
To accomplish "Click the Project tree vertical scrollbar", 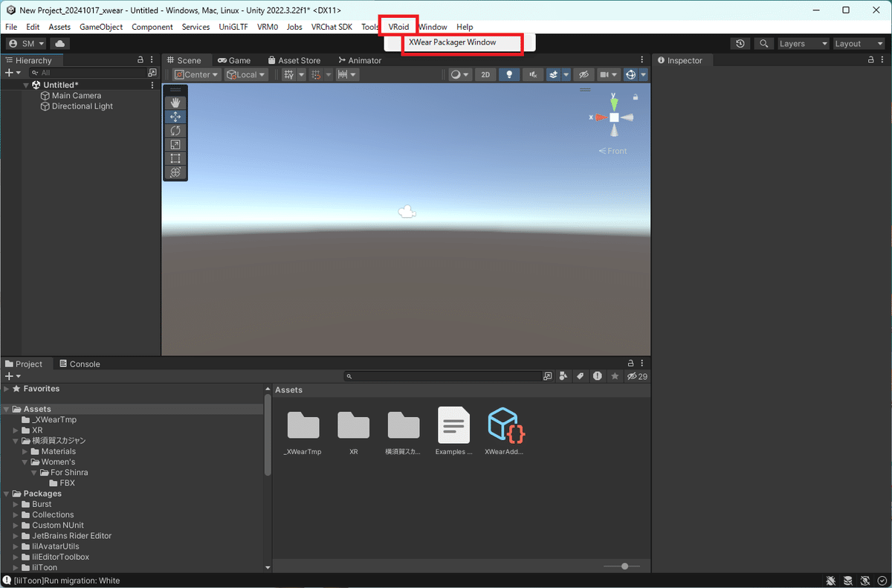I will [268, 435].
